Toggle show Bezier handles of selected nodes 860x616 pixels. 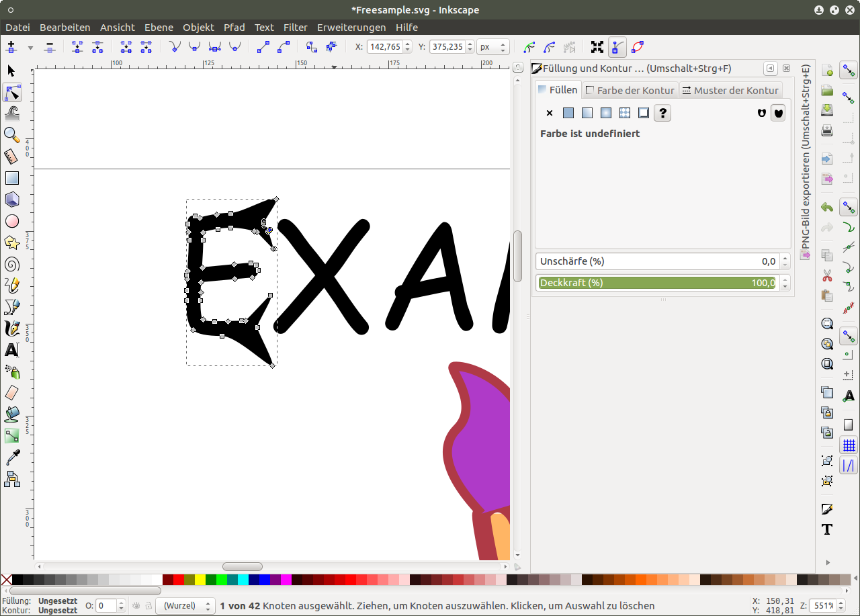[x=617, y=47]
